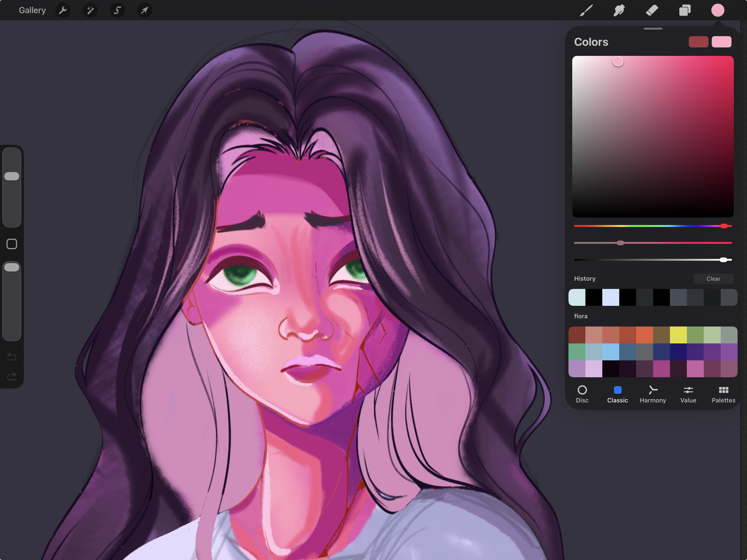The image size is (747, 560).
Task: Collapse color panel using top drag handle
Action: coord(653,29)
